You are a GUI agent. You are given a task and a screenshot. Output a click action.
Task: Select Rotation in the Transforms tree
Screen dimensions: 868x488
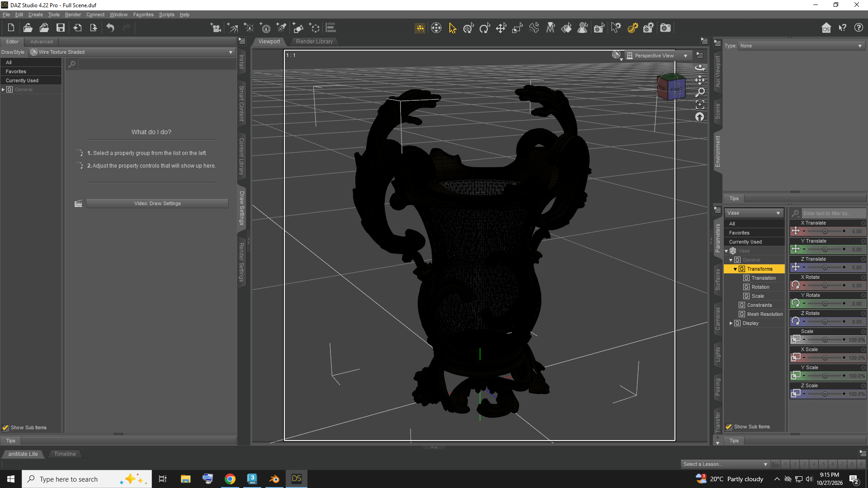pyautogui.click(x=760, y=287)
